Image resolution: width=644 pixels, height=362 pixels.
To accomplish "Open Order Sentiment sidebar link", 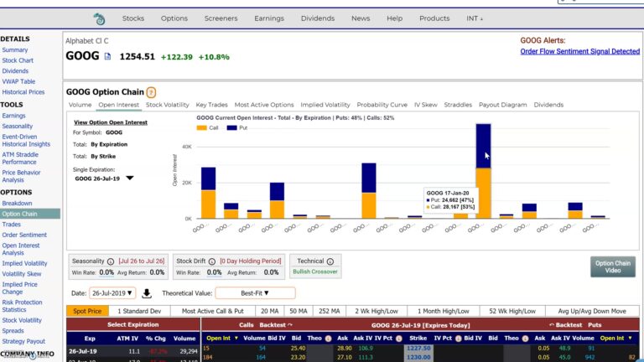I will pos(24,235).
